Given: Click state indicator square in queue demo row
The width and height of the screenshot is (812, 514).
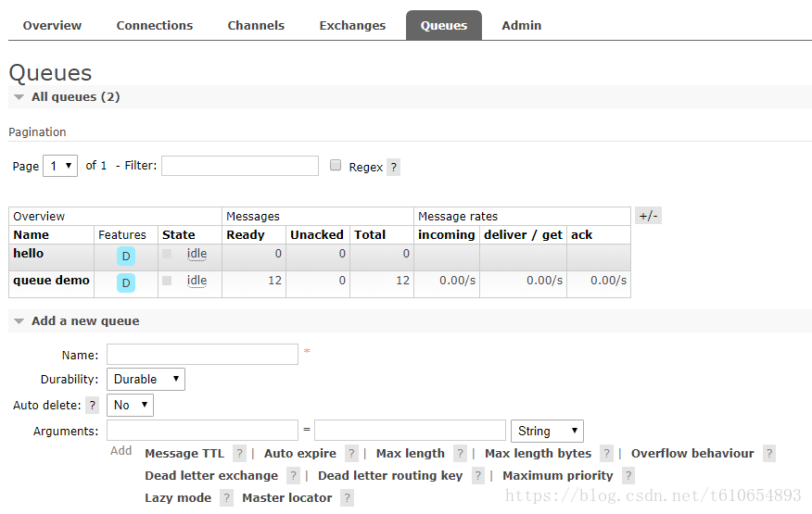Looking at the screenshot, I should [x=167, y=281].
